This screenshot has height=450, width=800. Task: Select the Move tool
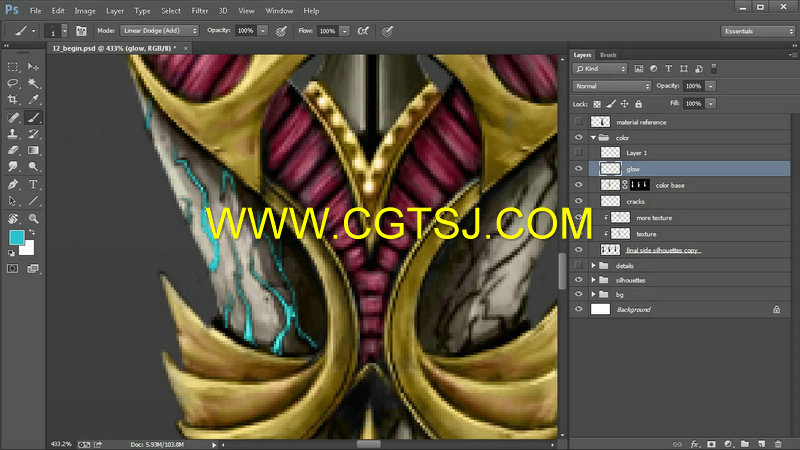33,67
